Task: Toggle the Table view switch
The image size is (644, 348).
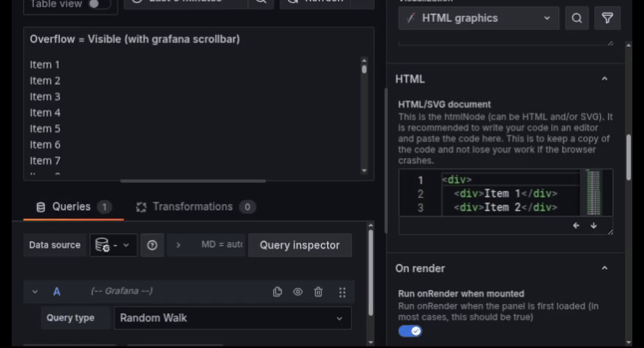Action: click(99, 4)
